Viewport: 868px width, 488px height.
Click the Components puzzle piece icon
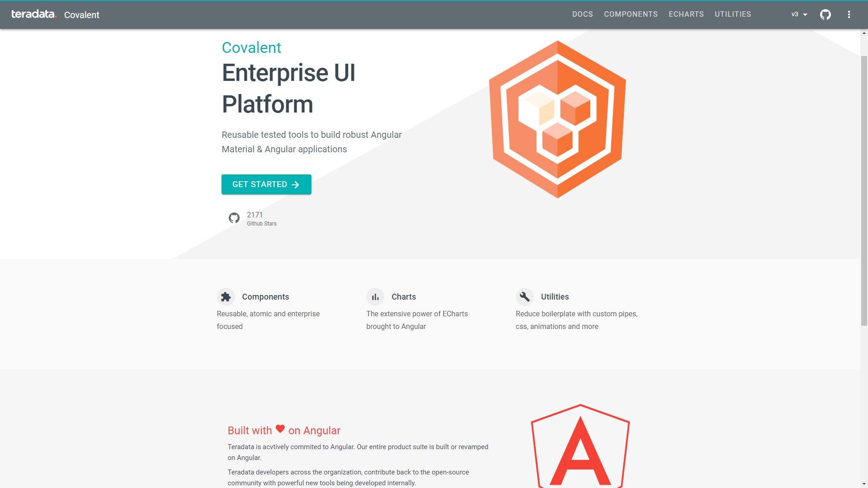(x=226, y=297)
